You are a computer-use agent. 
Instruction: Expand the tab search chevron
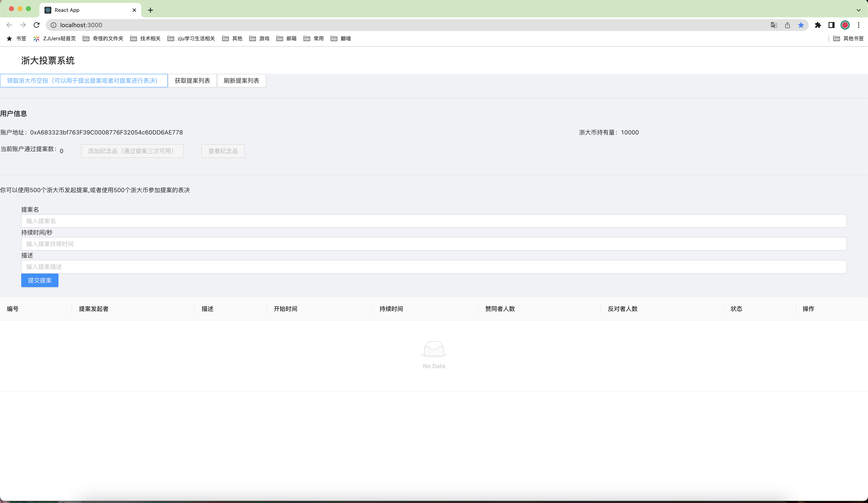coord(859,10)
